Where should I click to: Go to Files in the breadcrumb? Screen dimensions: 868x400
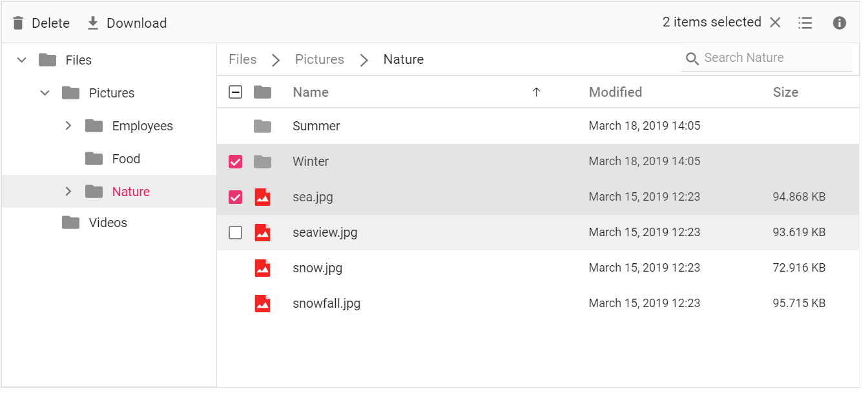243,59
